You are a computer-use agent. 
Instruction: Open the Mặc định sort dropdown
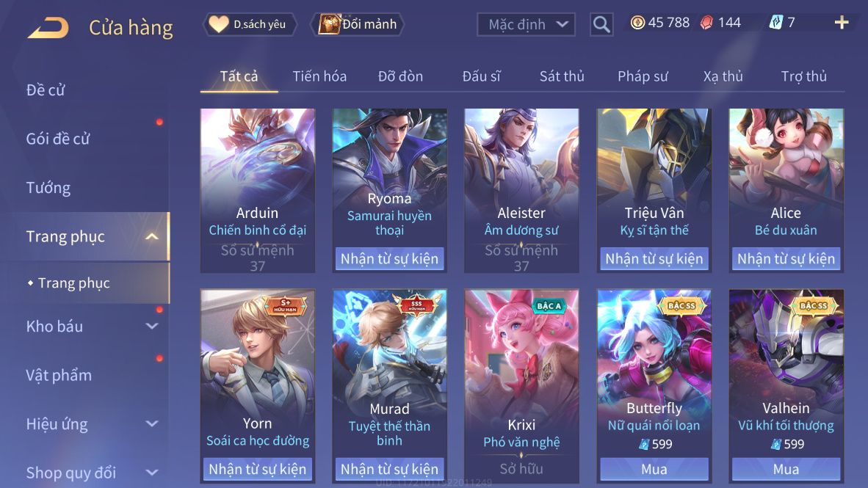click(526, 24)
